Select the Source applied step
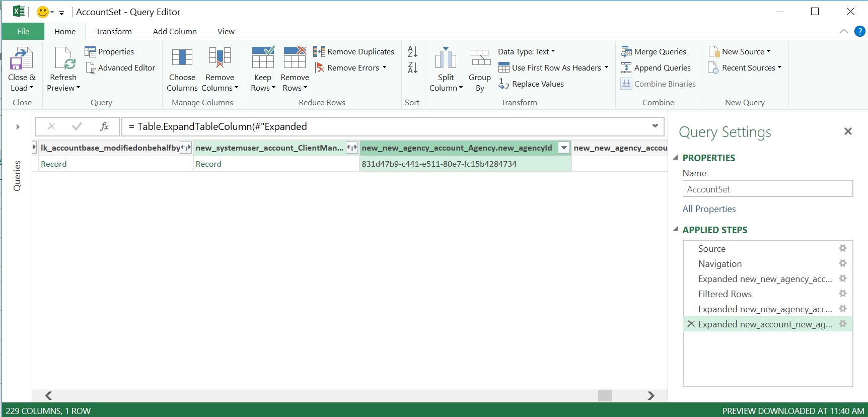The width and height of the screenshot is (868, 417). (x=767, y=248)
